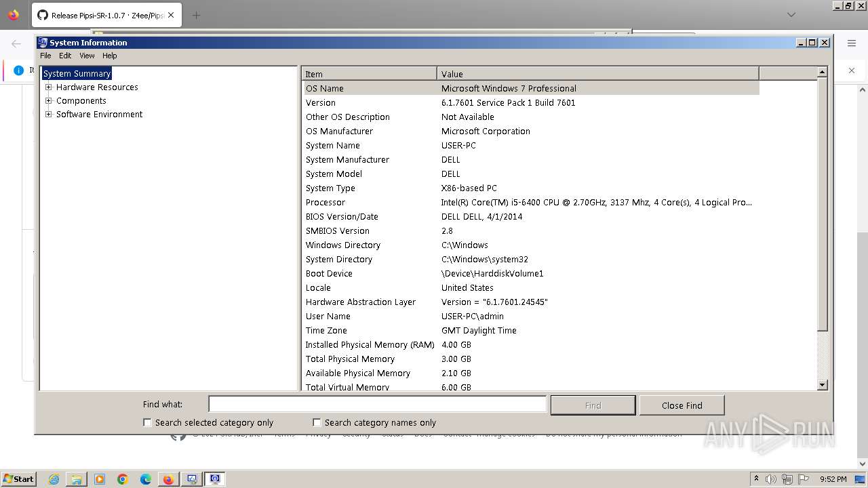868x488 pixels.
Task: Click the Find button
Action: (x=593, y=405)
